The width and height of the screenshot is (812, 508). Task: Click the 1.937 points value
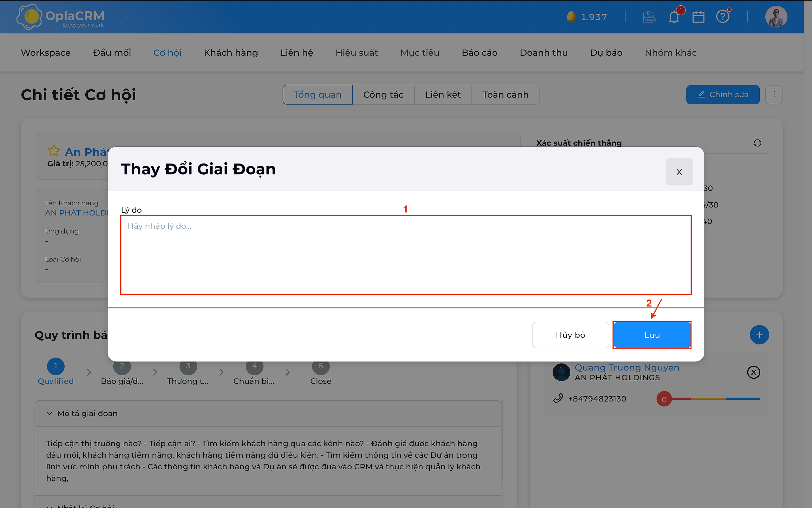click(x=594, y=17)
